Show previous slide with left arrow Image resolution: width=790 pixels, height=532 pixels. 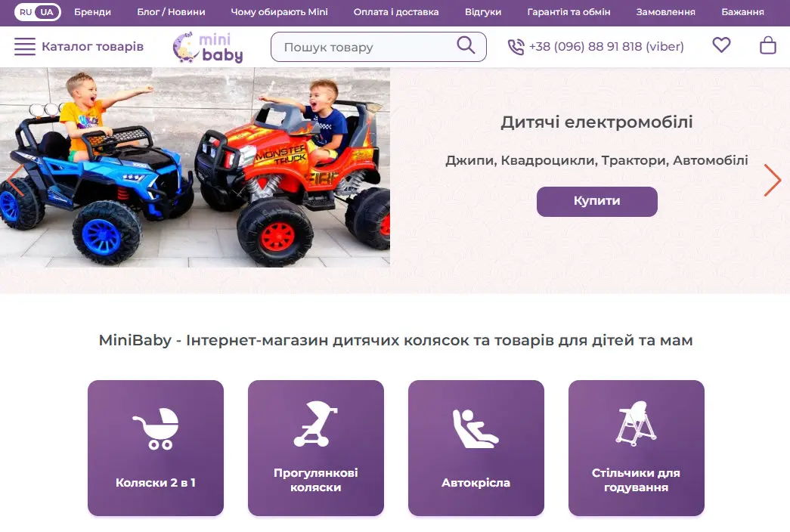coord(15,180)
